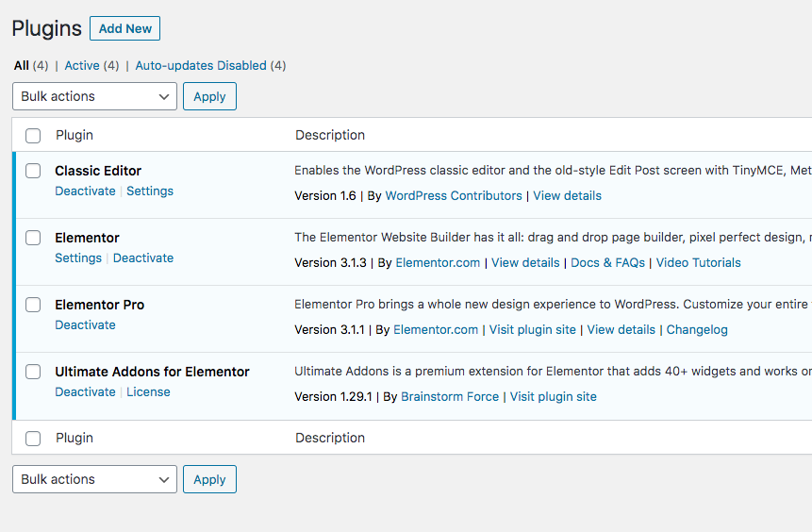The image size is (812, 532).
Task: Click the top Description column header
Action: pyautogui.click(x=330, y=135)
